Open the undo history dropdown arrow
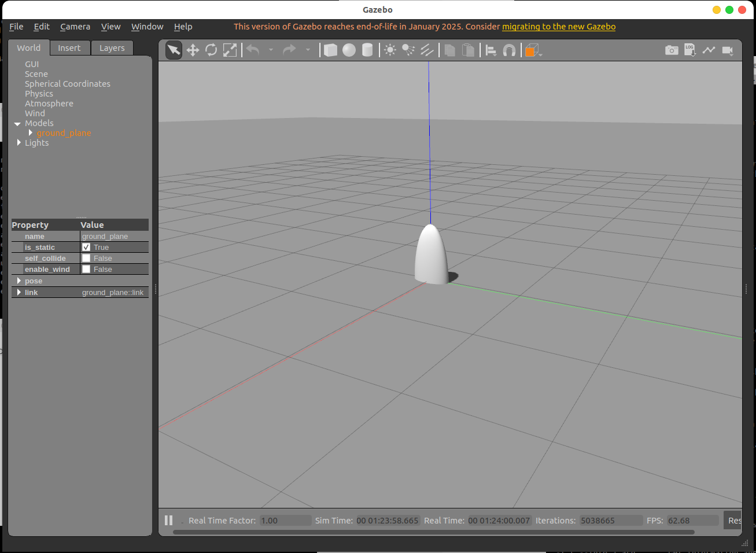 coord(271,50)
